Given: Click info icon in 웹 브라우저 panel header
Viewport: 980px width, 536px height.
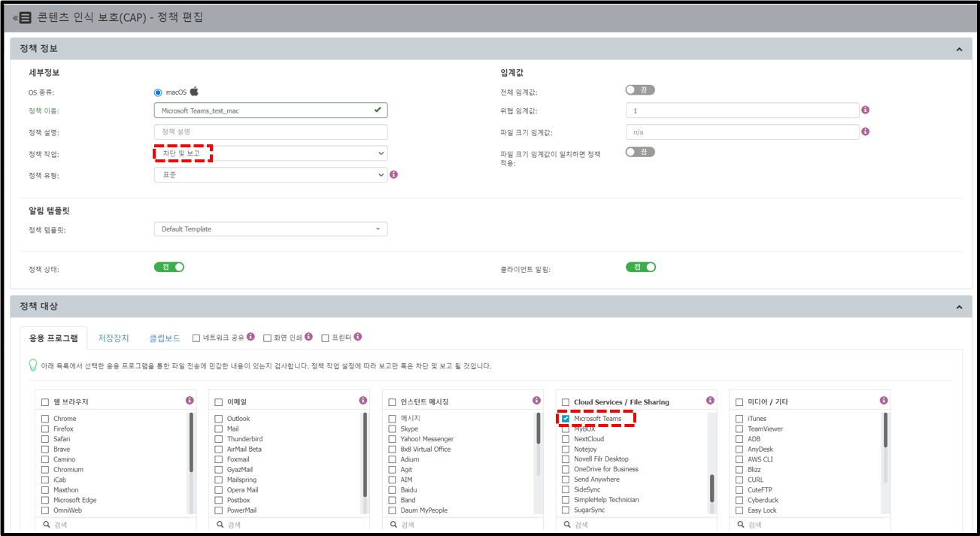Looking at the screenshot, I should (190, 401).
